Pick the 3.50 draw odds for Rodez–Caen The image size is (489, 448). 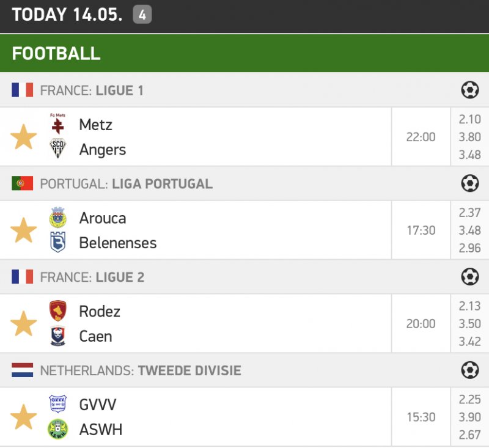pos(469,324)
